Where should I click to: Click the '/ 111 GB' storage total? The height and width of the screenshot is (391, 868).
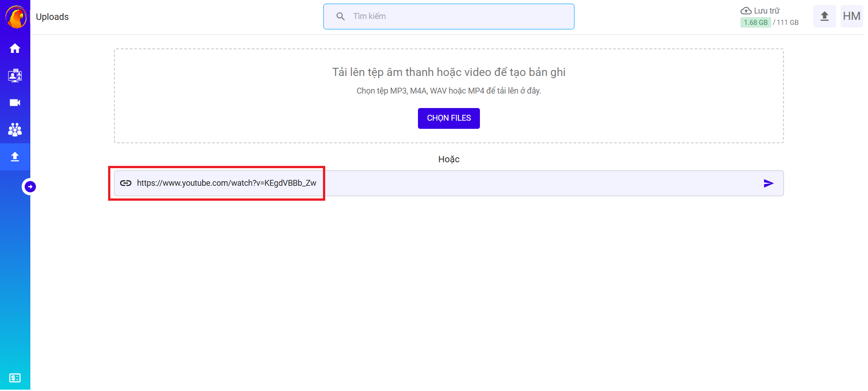pos(786,22)
